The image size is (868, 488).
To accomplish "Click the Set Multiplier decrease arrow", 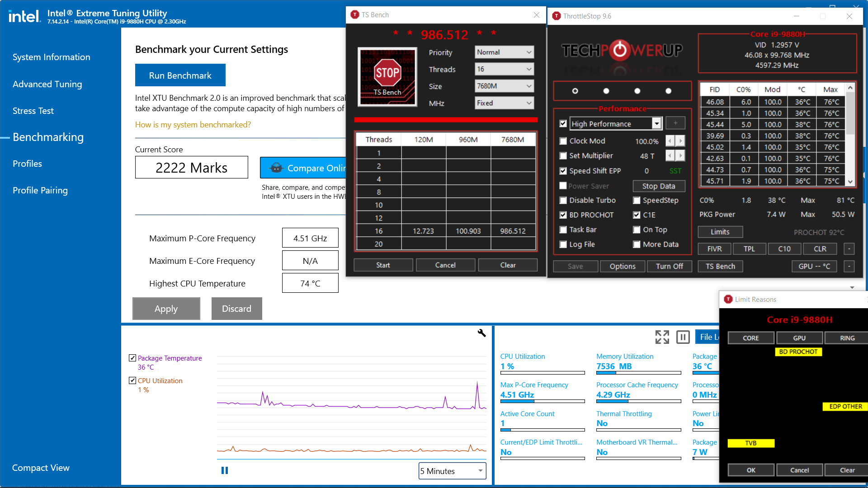I will coord(670,156).
